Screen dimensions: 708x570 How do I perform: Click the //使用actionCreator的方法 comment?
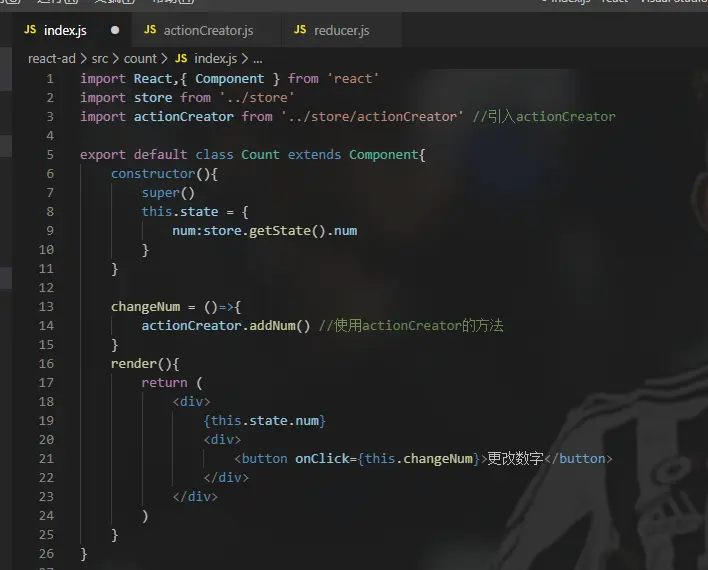411,325
